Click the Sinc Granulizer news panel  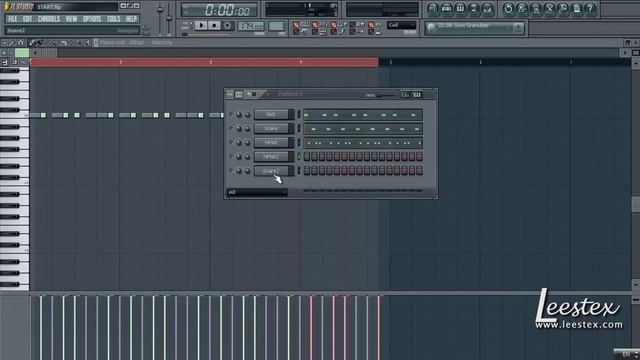coord(474,28)
